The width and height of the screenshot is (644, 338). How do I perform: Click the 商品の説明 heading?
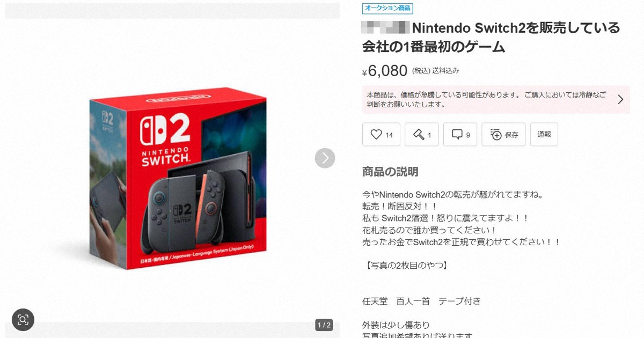(x=390, y=172)
